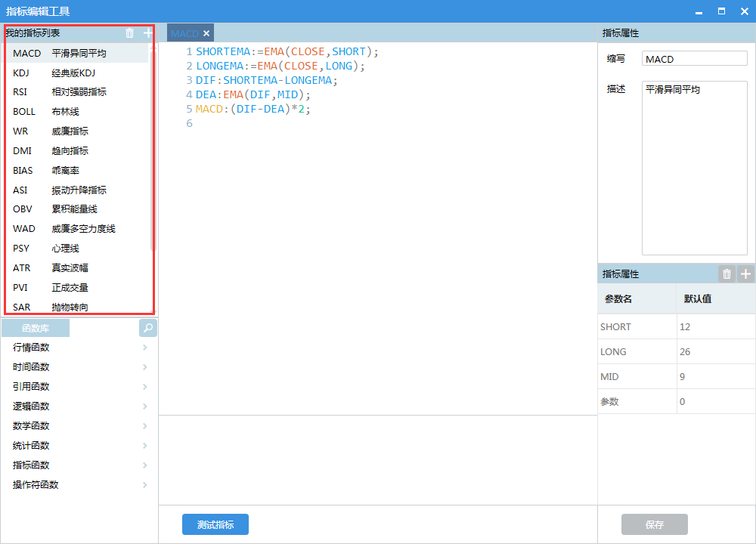
Task: Click MID parameter name cell
Action: pos(637,377)
